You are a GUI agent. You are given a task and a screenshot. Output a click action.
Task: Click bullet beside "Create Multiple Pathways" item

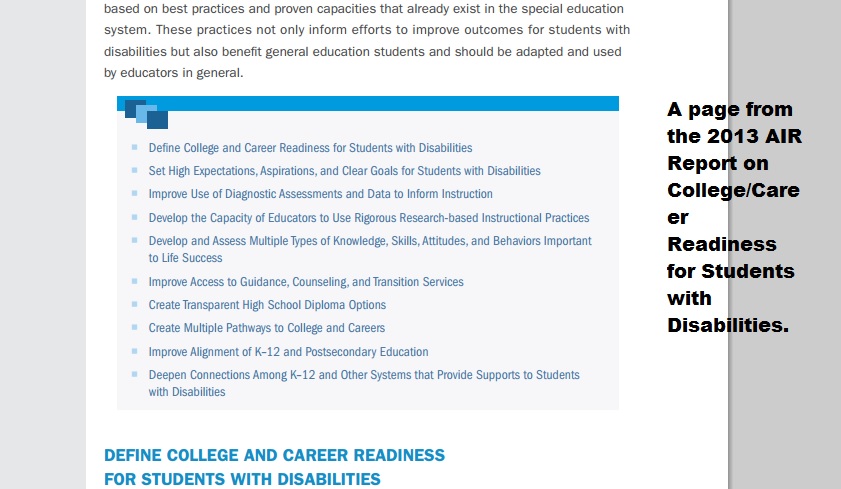click(135, 328)
